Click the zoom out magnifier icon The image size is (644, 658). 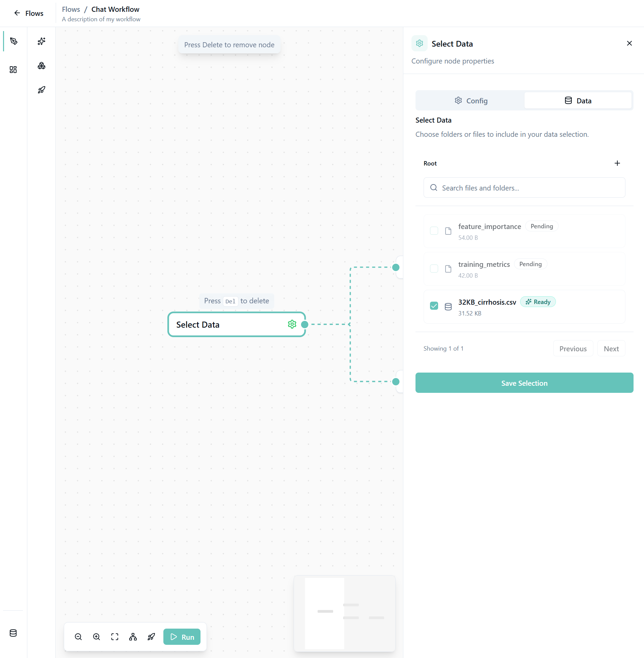[x=78, y=637]
